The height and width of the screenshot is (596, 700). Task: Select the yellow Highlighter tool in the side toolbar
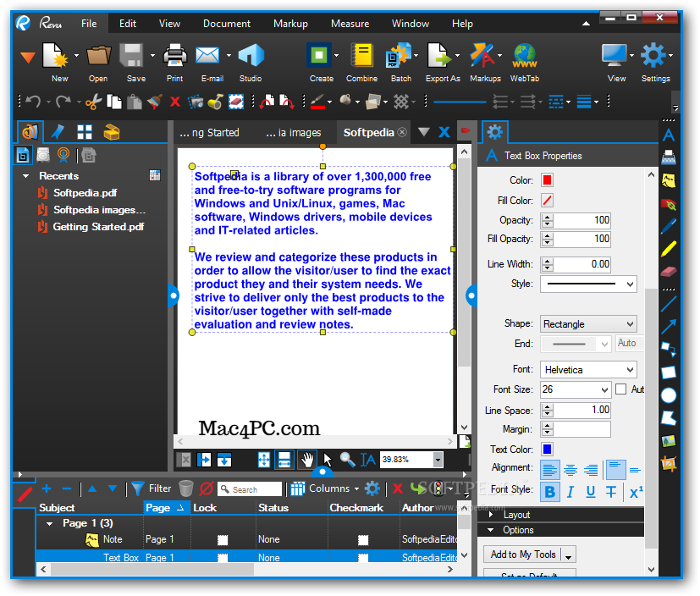pyautogui.click(x=669, y=249)
